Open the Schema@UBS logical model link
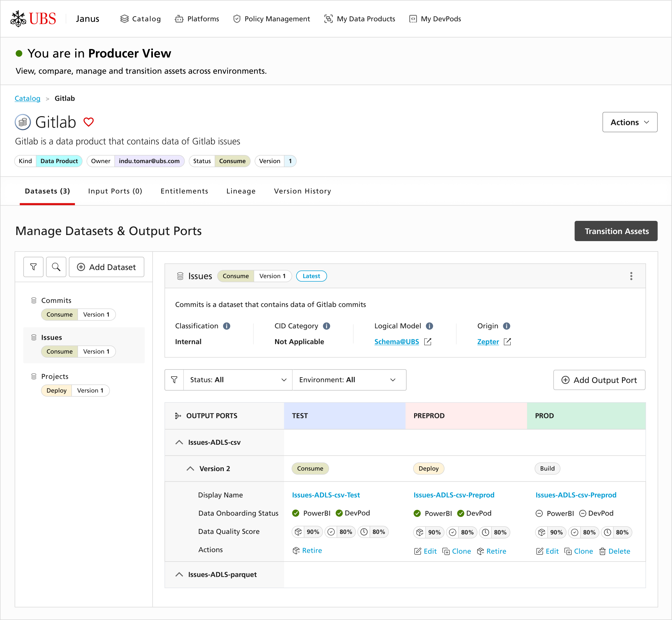 pos(396,342)
